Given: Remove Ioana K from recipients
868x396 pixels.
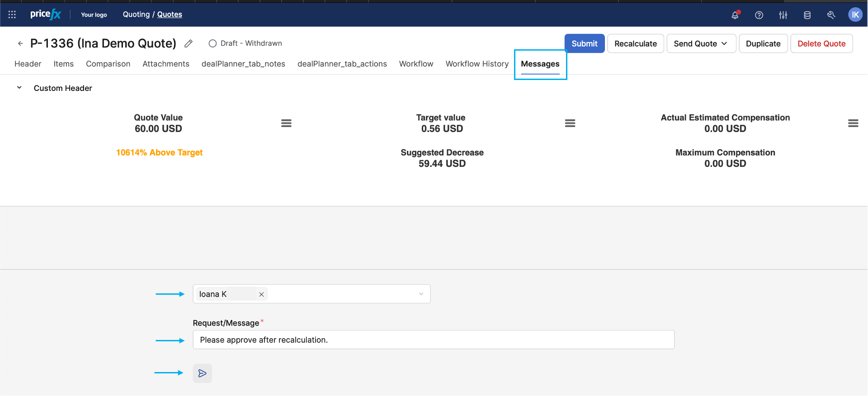Looking at the screenshot, I should coord(261,294).
